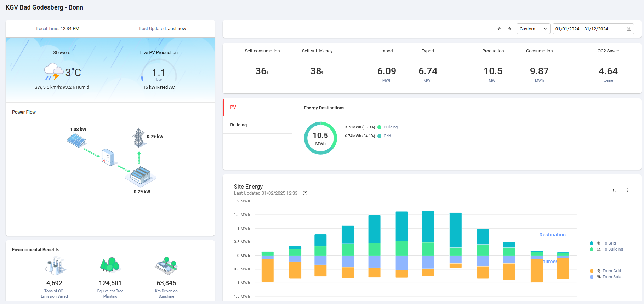This screenshot has height=304, width=644.
Task: Go to the previous date range arrow
Action: 499,29
